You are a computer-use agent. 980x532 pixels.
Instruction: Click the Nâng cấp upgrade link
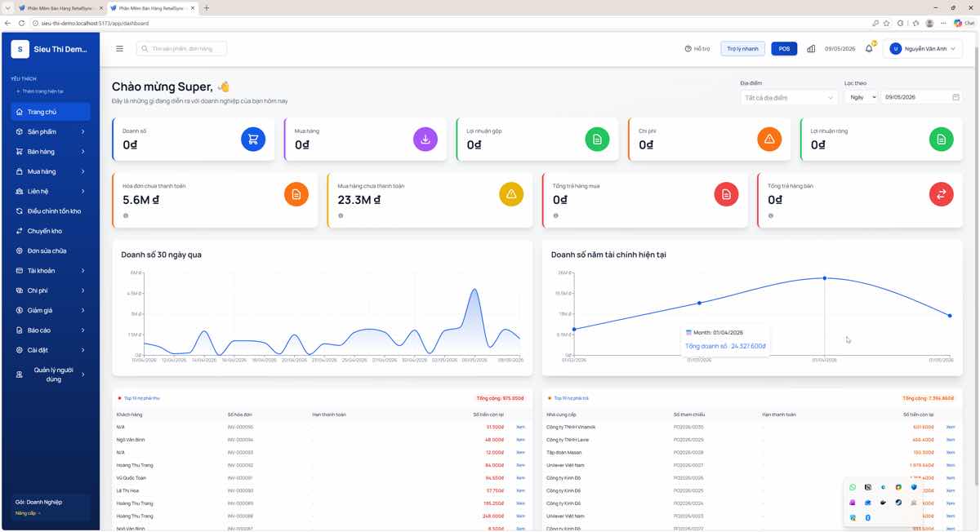click(x=28, y=513)
